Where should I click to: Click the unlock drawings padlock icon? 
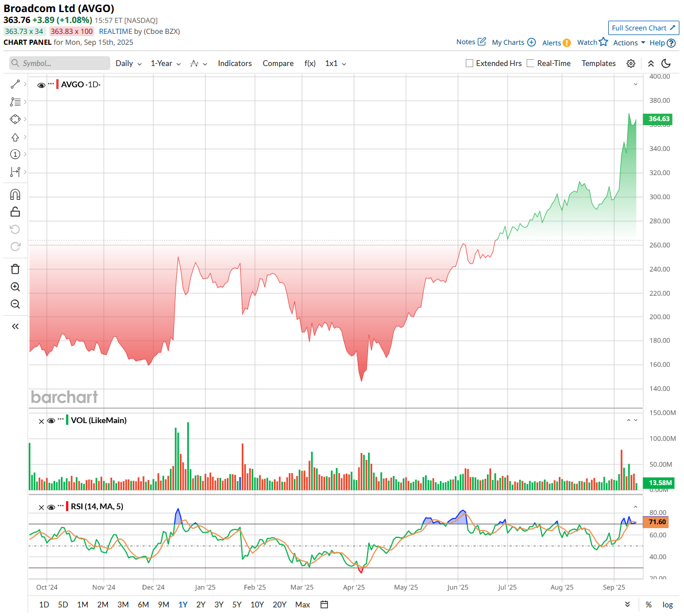(16, 212)
